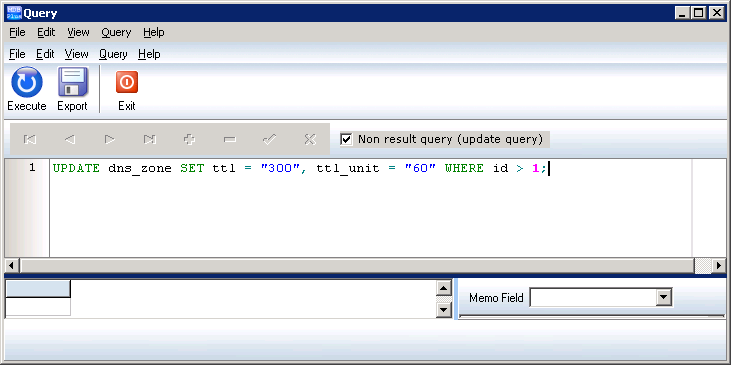Delete record with minus navigator button

point(230,139)
